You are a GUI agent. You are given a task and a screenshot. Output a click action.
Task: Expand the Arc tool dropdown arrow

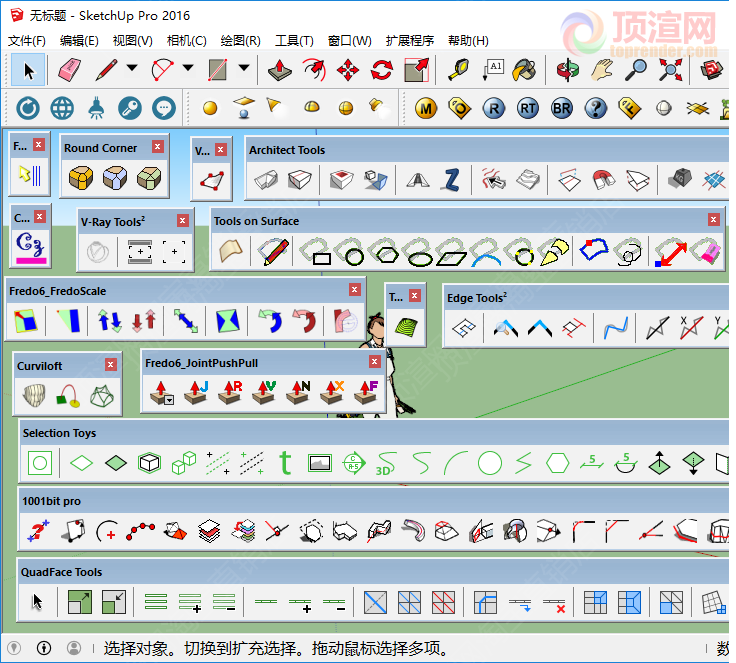pyautogui.click(x=188, y=69)
